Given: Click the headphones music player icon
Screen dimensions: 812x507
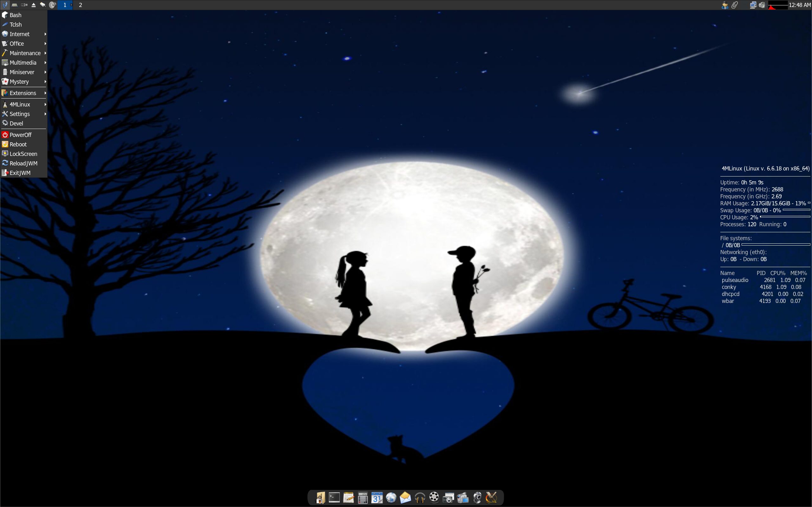Looking at the screenshot, I should click(x=420, y=497).
